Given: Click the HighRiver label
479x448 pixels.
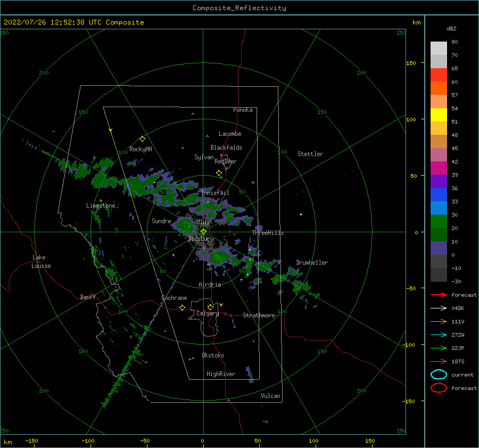Looking at the screenshot, I should (x=221, y=374).
